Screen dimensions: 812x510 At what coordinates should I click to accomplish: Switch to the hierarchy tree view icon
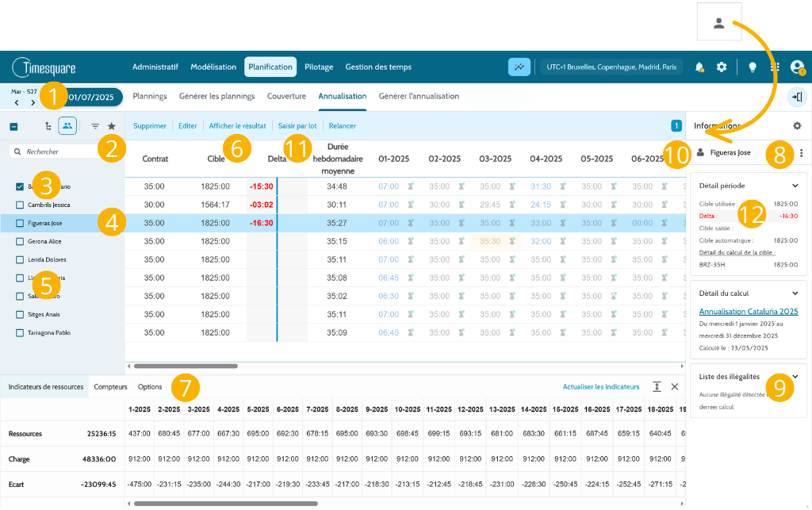point(48,126)
